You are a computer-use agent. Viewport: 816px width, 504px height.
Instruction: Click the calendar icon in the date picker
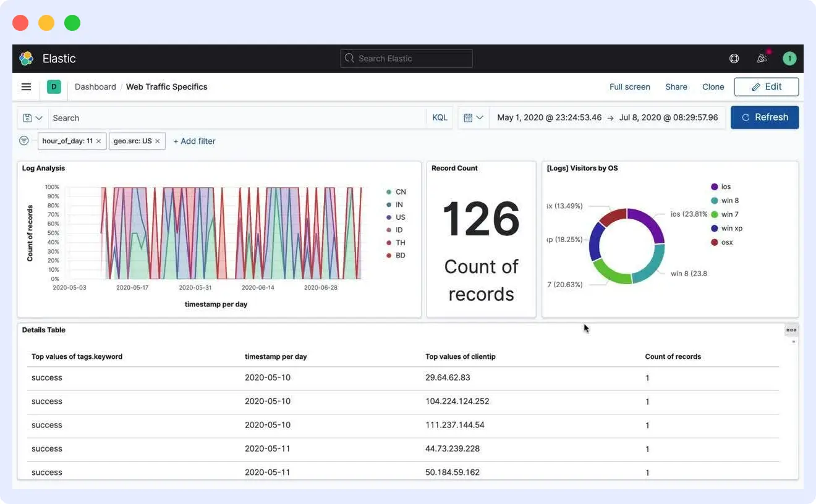point(470,117)
